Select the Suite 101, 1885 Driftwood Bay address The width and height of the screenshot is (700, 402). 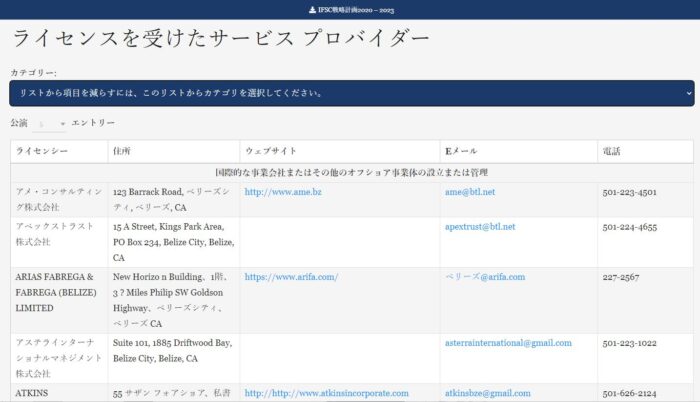174,351
